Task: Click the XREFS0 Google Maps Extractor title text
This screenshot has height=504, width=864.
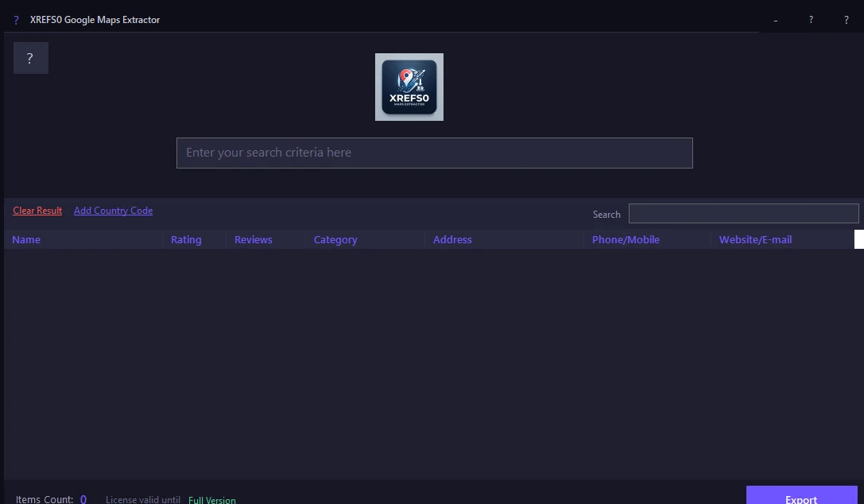Action: (x=95, y=20)
